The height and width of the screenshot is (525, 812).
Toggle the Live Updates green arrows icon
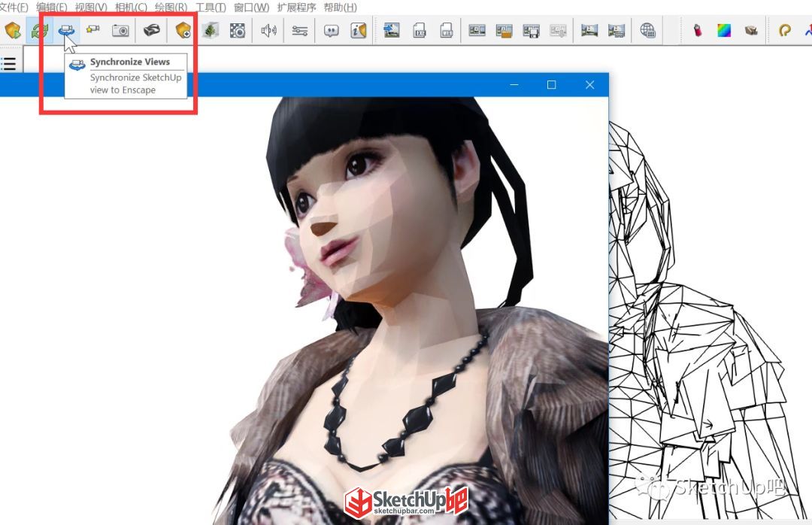(x=39, y=31)
